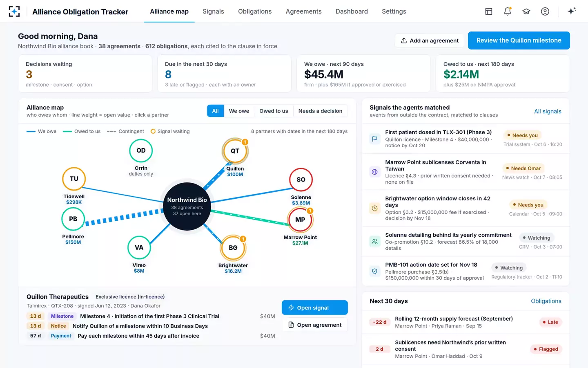Open the All signals link

point(548,111)
